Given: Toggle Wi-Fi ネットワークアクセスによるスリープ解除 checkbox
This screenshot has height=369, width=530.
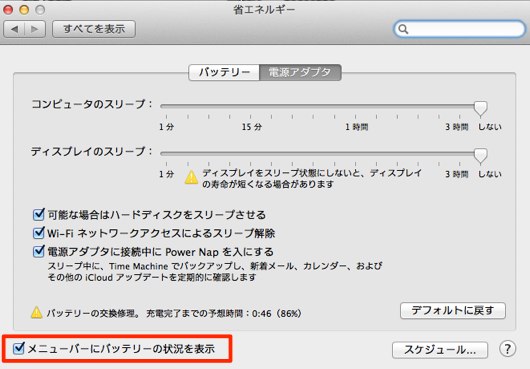Looking at the screenshot, I should (x=39, y=233).
